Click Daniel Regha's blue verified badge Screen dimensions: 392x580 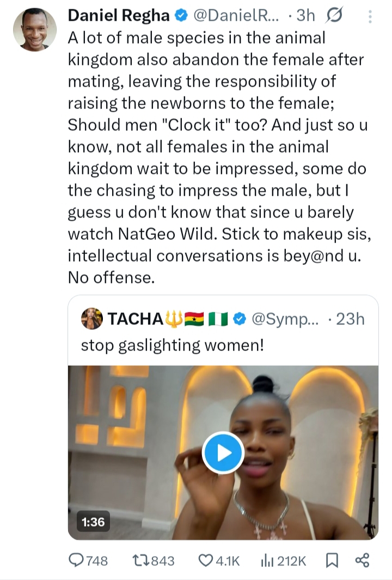[x=180, y=17]
